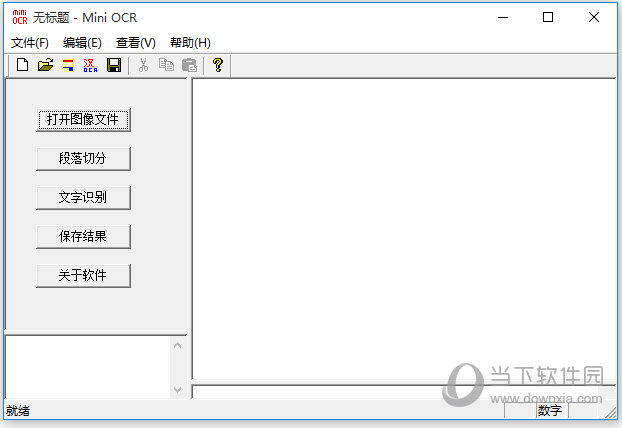Click the Paste clipboard icon

click(x=189, y=65)
